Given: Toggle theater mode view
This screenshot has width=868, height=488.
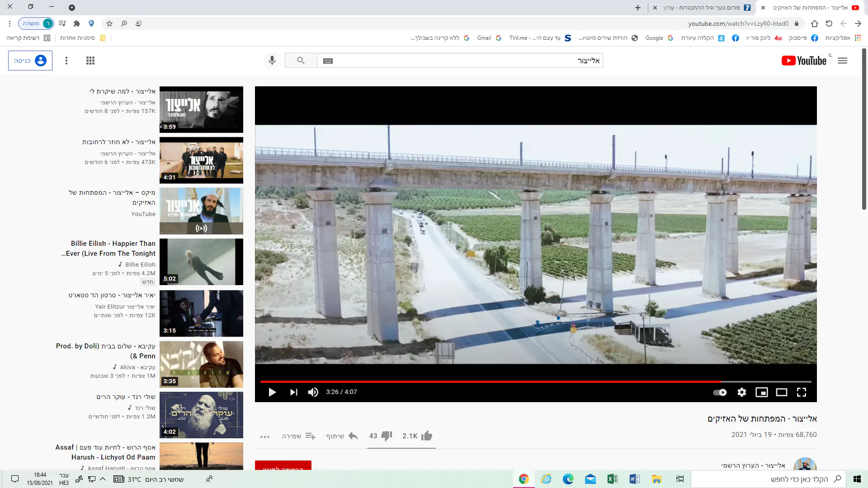Looking at the screenshot, I should [x=782, y=392].
